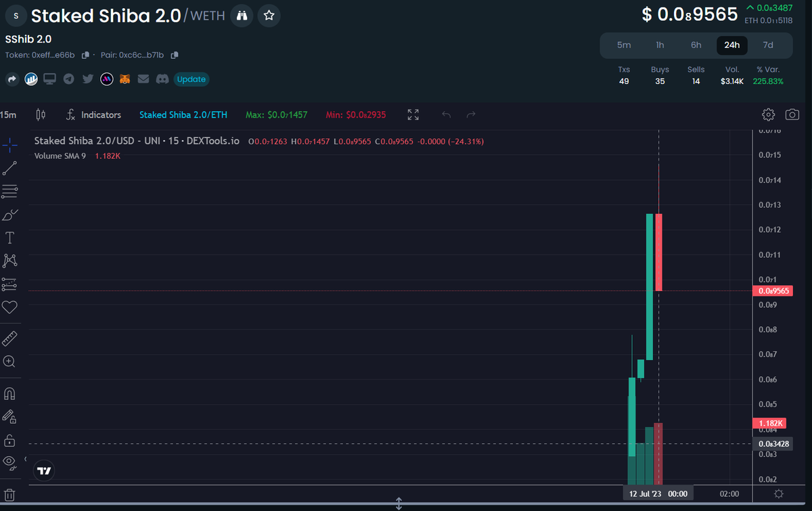Collapse the drawing toolbar arrow
Screen dimensions: 812x511
click(x=25, y=460)
